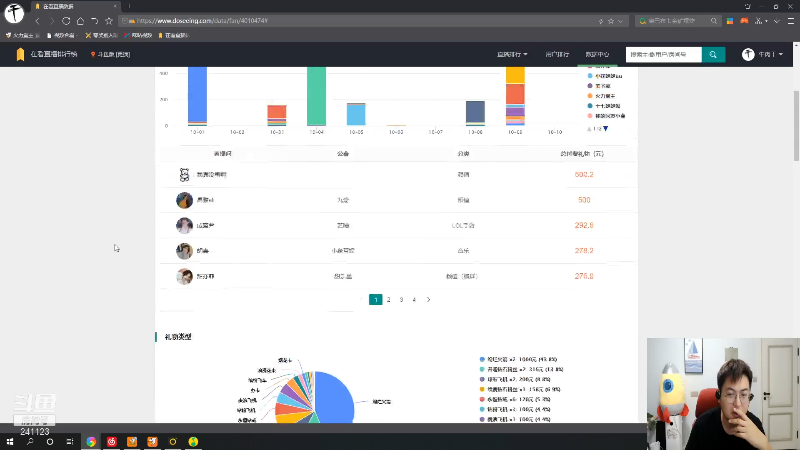The image size is (800, 450).
Task: Click the next page arrow in pagination
Action: pyautogui.click(x=429, y=299)
